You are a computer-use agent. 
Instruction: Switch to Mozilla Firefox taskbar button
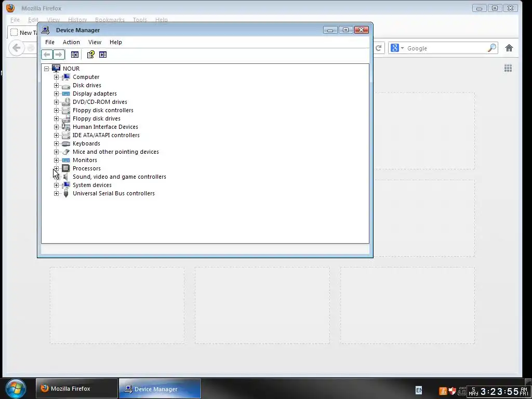[x=77, y=389]
